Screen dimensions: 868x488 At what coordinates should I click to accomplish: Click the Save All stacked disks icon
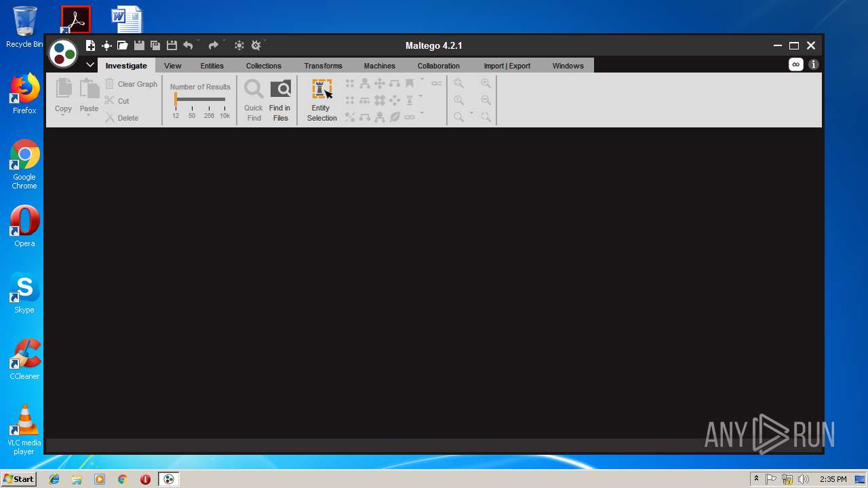pyautogui.click(x=155, y=45)
